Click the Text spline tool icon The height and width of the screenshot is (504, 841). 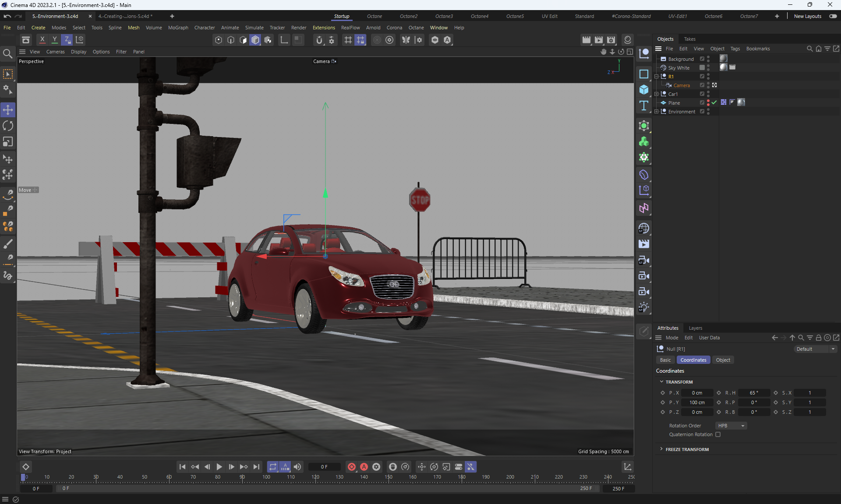(643, 106)
